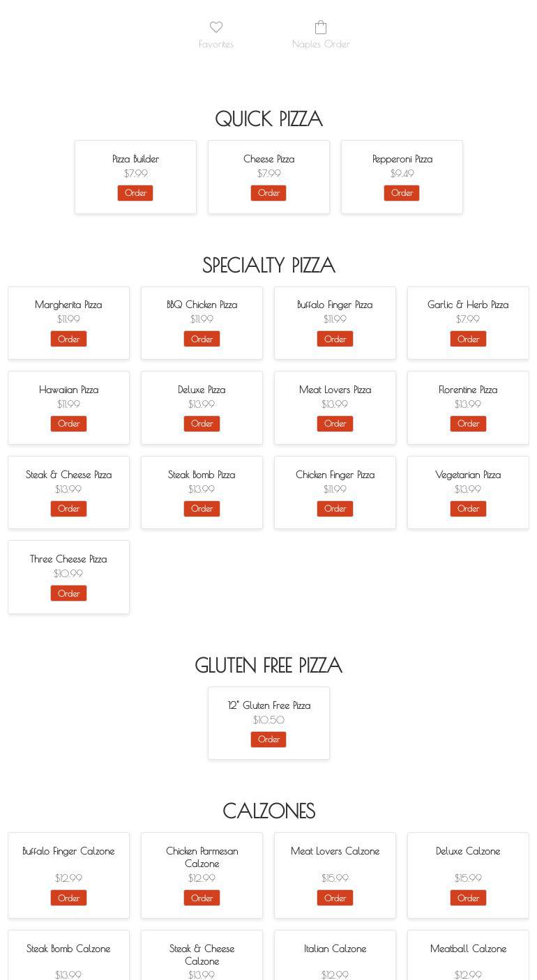Order the Hawaiian Pizza
The width and height of the screenshot is (537, 980).
pyautogui.click(x=68, y=424)
